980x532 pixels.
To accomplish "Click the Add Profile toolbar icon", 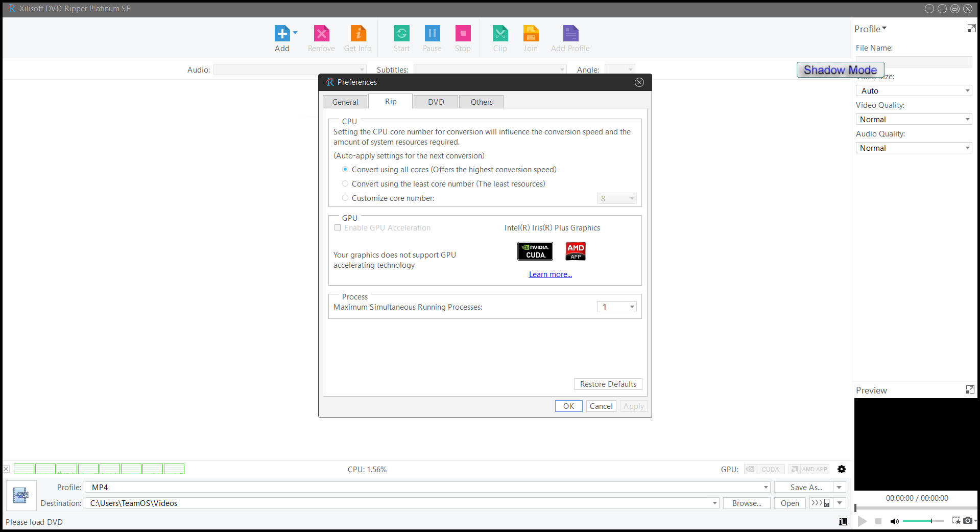I will point(570,34).
